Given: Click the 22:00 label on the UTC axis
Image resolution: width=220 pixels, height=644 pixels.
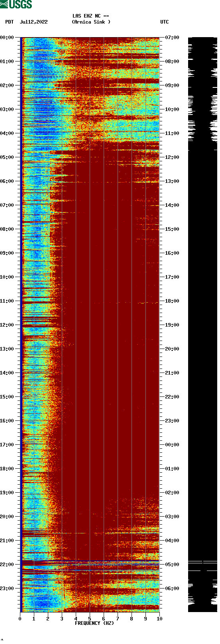Looking at the screenshot, I should [172, 397].
